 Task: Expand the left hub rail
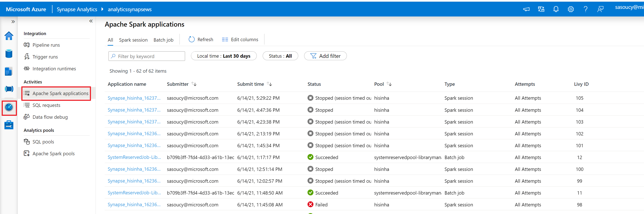click(x=13, y=22)
